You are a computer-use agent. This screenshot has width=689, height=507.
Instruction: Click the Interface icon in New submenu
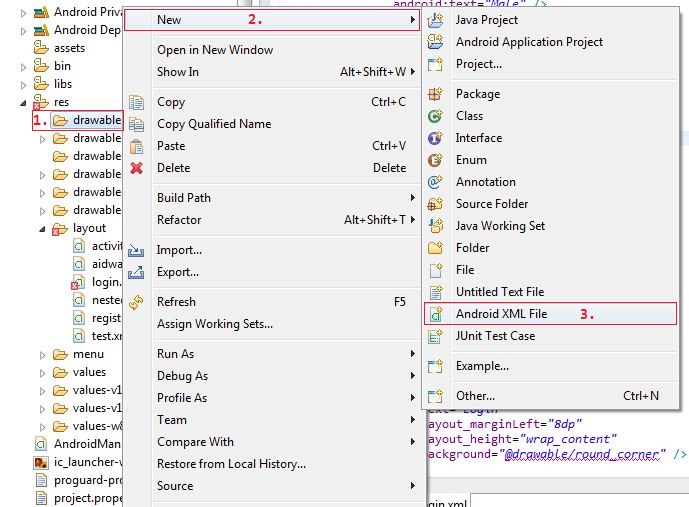point(435,138)
